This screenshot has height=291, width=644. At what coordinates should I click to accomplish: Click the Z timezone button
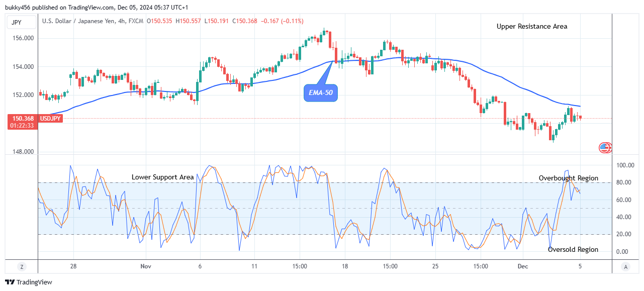pos(22,267)
